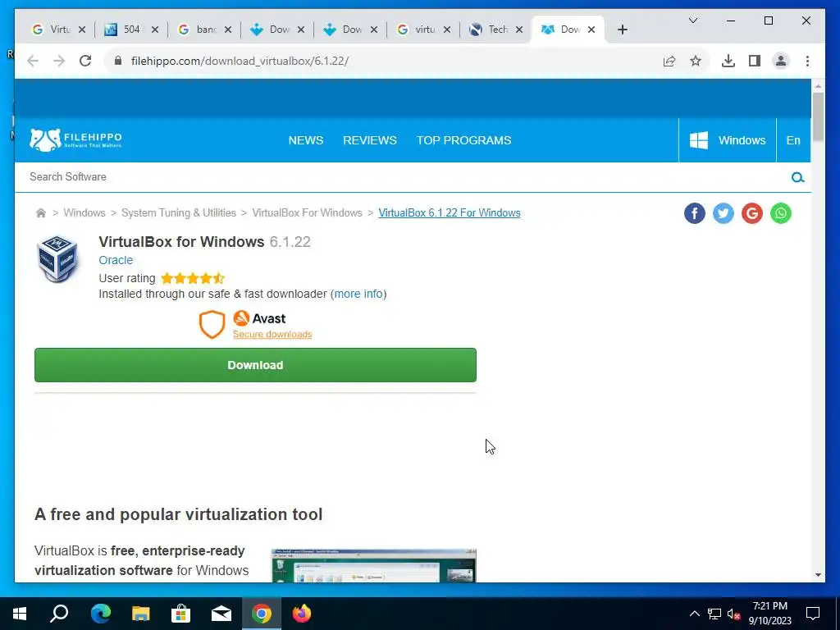Viewport: 840px width, 630px height.
Task: Open Secure downloads link
Action: click(272, 335)
